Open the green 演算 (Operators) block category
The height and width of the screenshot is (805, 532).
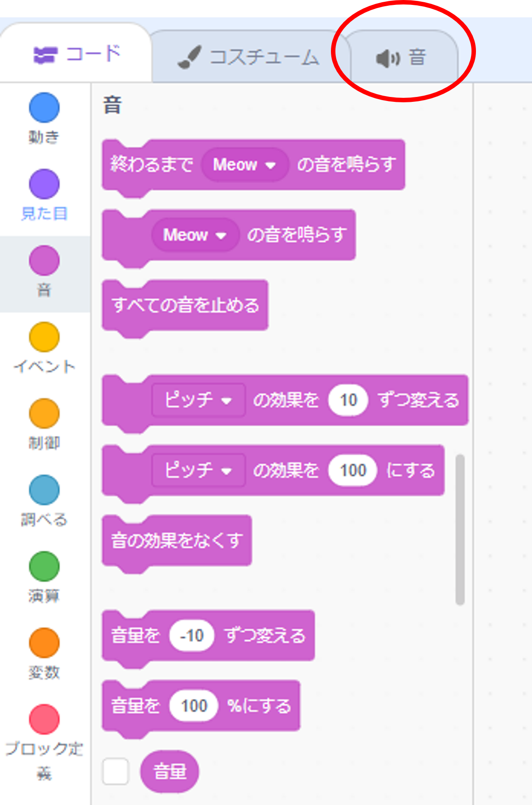(x=44, y=567)
